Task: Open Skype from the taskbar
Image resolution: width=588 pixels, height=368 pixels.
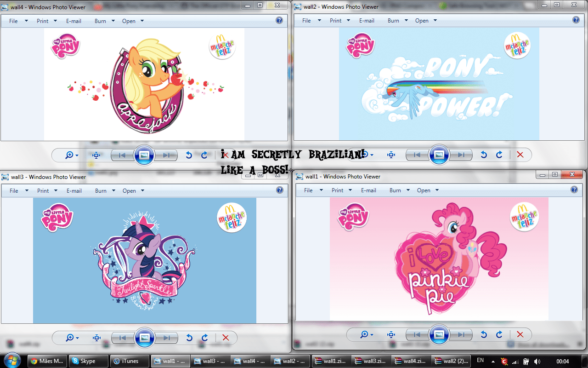Action: 89,361
